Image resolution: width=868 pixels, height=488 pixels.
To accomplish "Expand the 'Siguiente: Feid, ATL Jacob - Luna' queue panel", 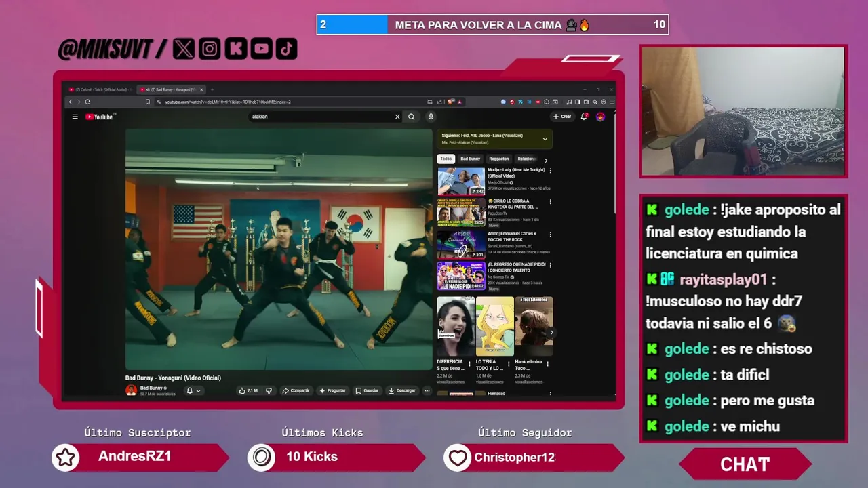I will coord(545,139).
